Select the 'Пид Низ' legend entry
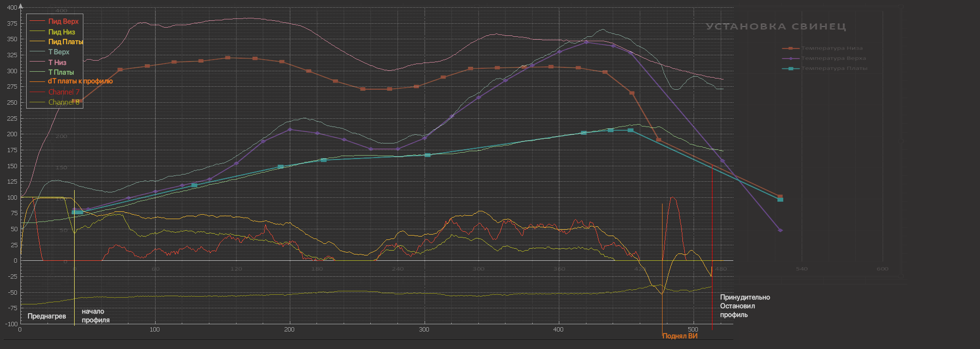 52,32
